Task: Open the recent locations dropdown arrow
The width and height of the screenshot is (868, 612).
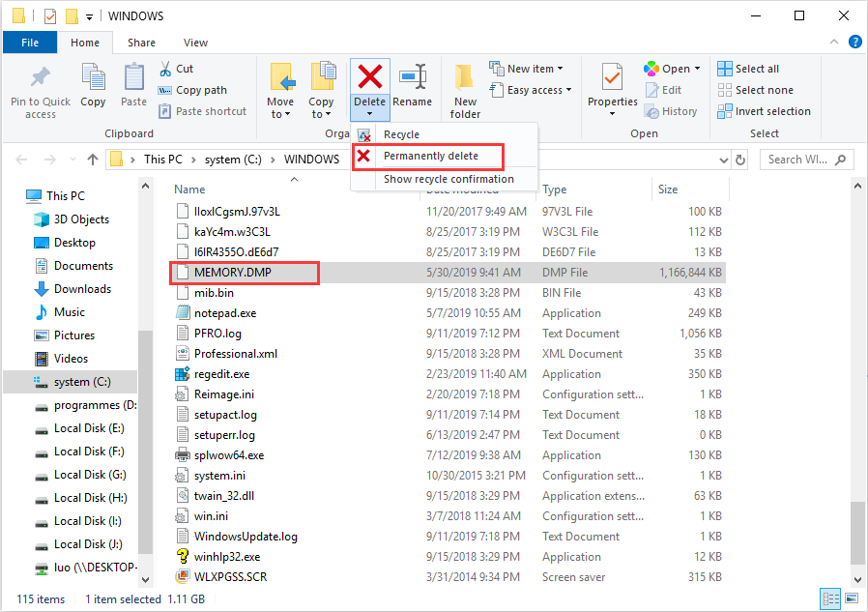Action: pos(72,160)
